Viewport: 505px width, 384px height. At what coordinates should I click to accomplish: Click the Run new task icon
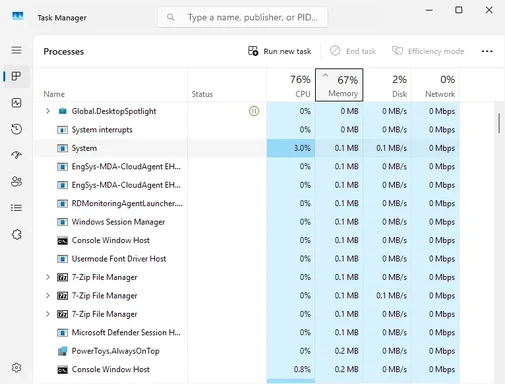pos(253,51)
